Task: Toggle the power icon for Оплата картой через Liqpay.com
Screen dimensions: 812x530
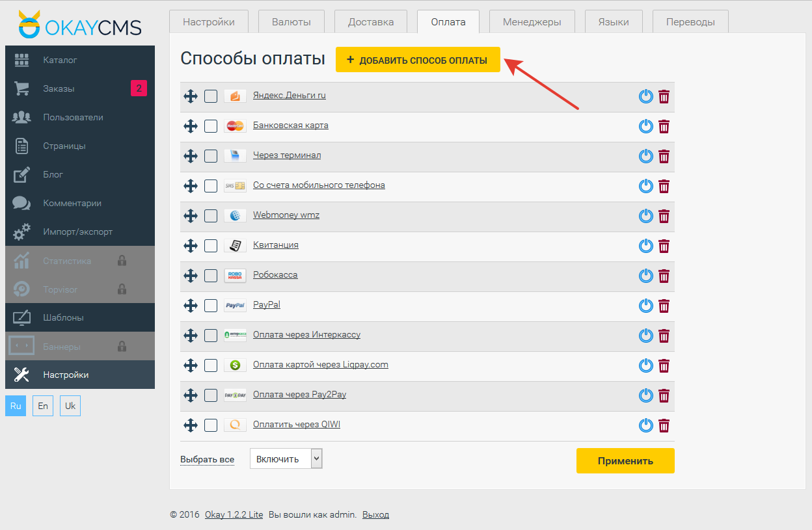Action: click(x=645, y=366)
